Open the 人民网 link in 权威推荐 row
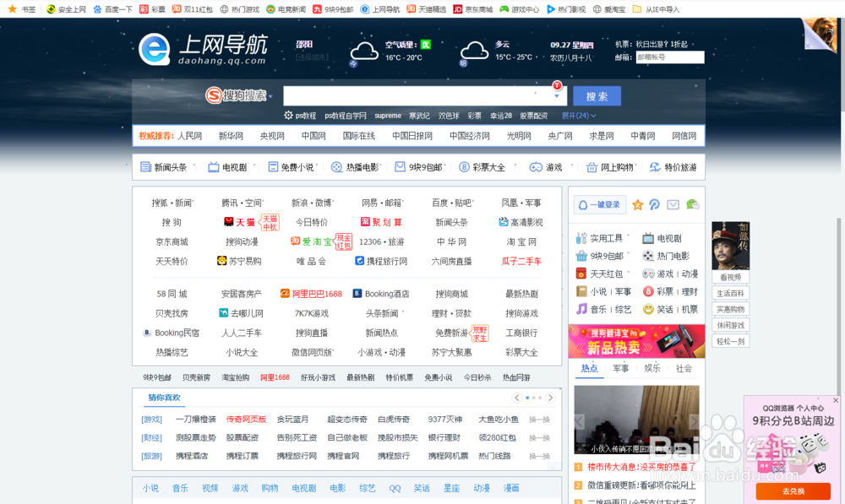The width and height of the screenshot is (845, 504). coord(191,135)
